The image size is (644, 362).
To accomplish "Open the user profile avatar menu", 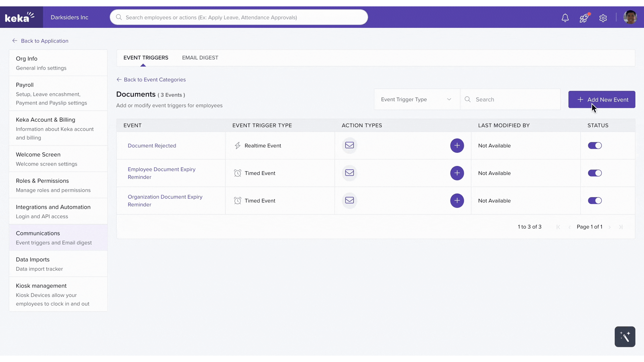I will [630, 17].
